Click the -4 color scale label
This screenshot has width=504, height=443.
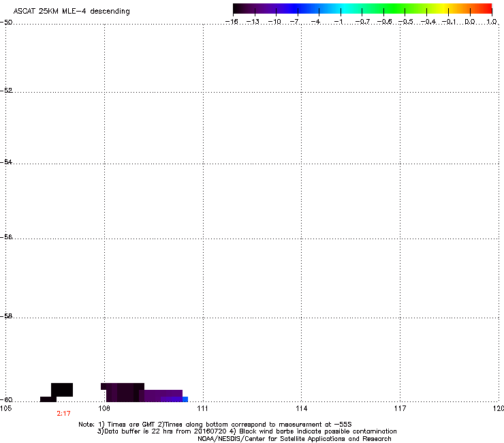pos(316,22)
